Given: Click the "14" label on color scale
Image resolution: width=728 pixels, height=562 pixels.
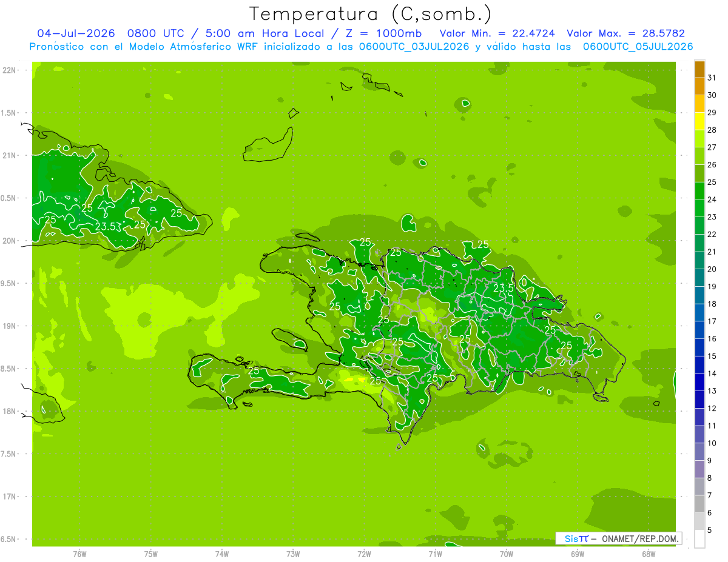Looking at the screenshot, I should tap(712, 373).
